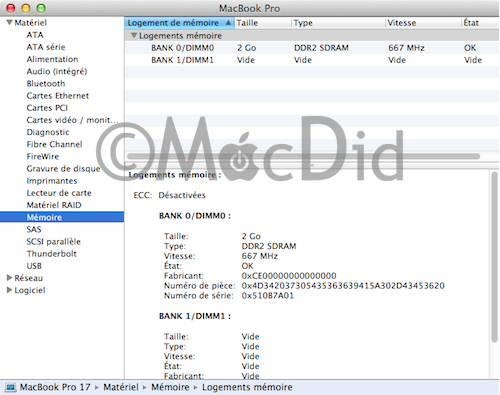The image size is (500, 395).
Task: Open the USB category
Action: point(34,266)
